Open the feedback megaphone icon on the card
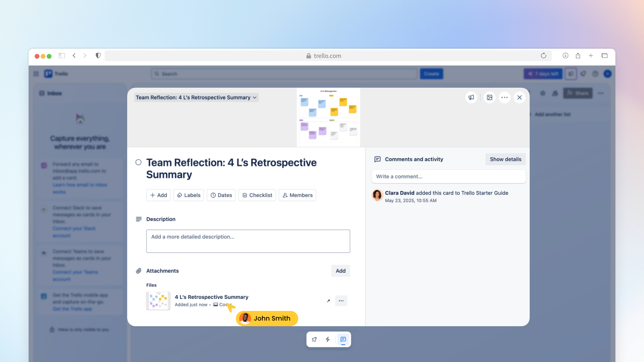Viewport: 644px width, 362px height. 471,97
